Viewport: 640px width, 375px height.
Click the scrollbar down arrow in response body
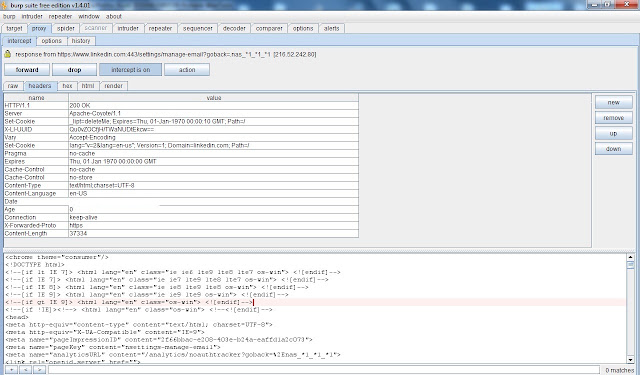(630, 360)
